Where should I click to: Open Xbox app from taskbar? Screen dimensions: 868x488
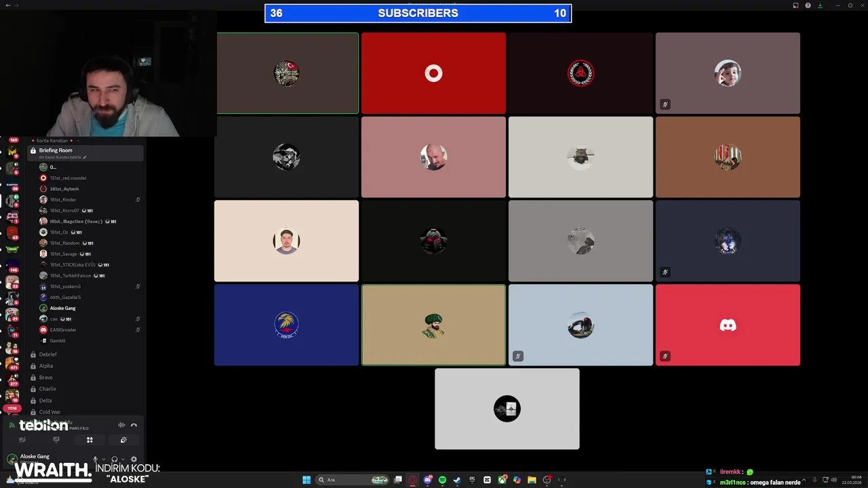[502, 480]
